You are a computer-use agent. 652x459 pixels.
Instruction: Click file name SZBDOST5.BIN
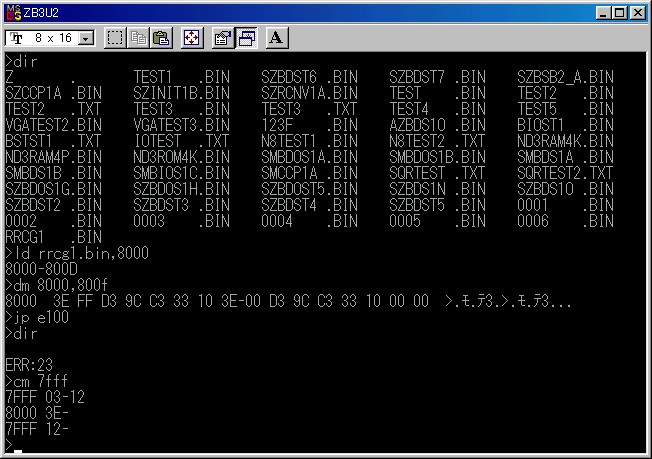click(x=310, y=189)
